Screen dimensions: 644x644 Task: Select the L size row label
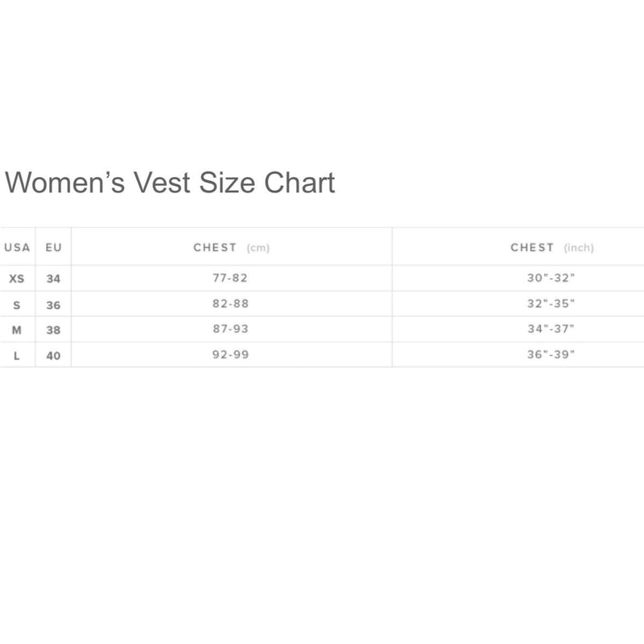coord(17,354)
